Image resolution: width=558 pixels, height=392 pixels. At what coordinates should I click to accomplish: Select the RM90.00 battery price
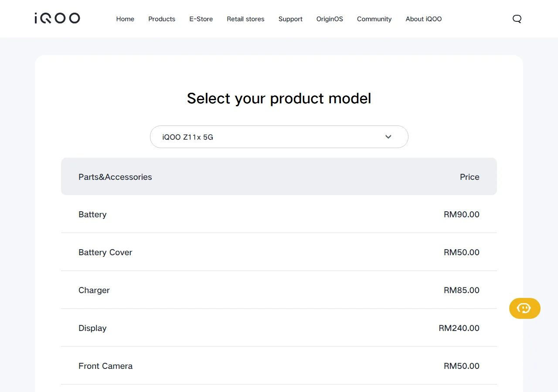462,214
